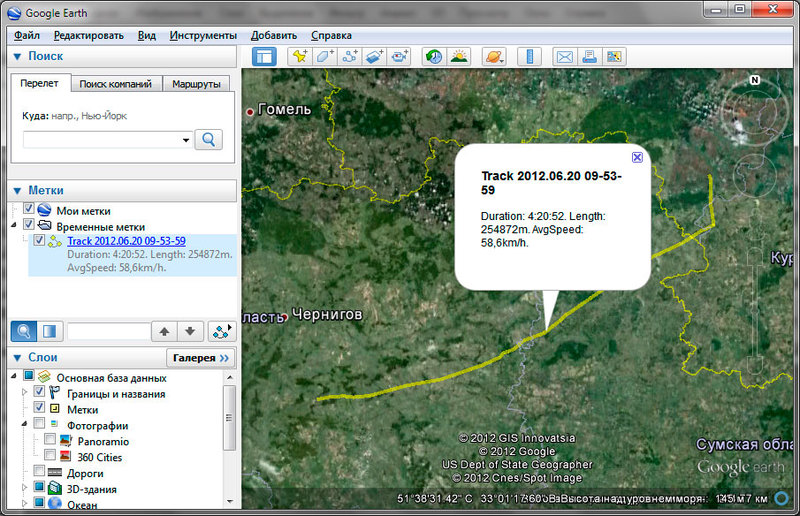Image resolution: width=800 pixels, height=516 pixels.
Task: Add a placemark with the pushpin icon
Action: click(x=299, y=57)
